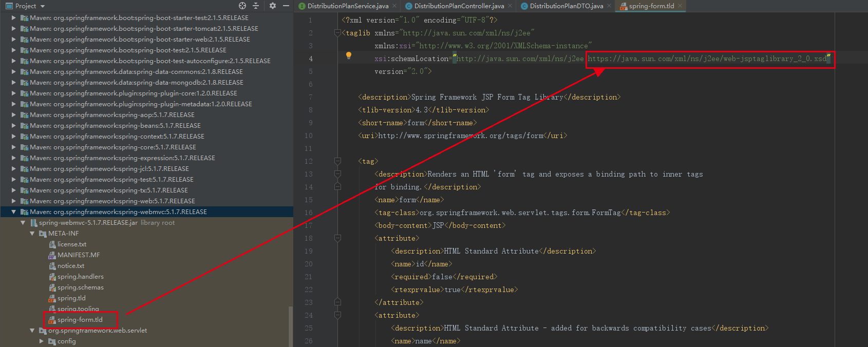Click the locate/scroll-from-source target icon
868x347 pixels.
click(242, 6)
